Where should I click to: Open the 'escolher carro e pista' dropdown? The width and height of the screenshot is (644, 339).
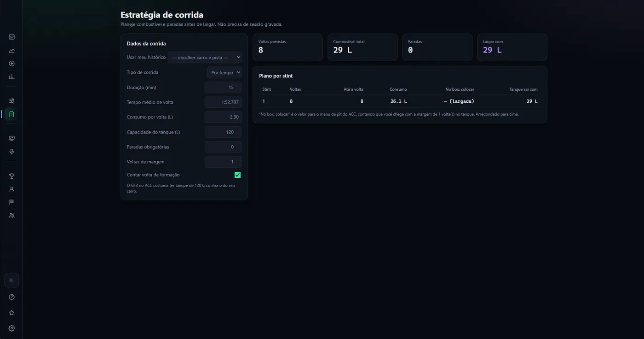[205, 58]
